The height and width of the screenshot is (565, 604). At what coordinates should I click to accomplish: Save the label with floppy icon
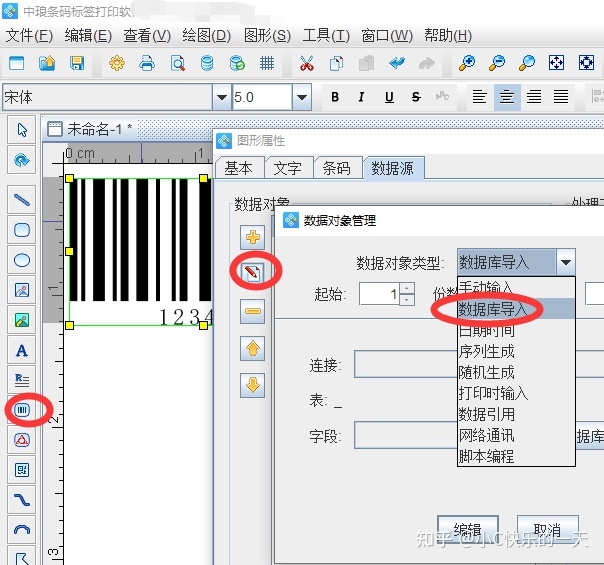[x=77, y=63]
